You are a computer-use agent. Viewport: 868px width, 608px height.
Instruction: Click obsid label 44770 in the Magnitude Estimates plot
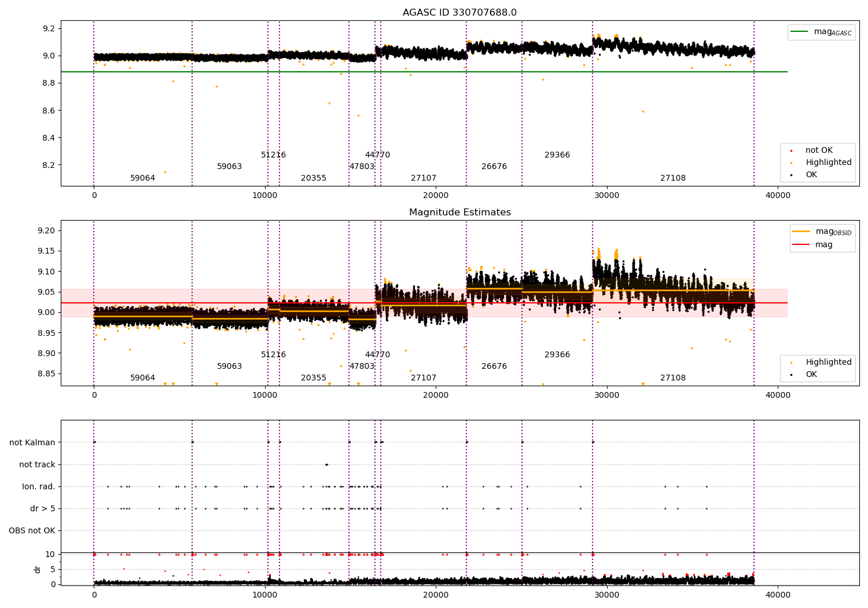coord(377,355)
